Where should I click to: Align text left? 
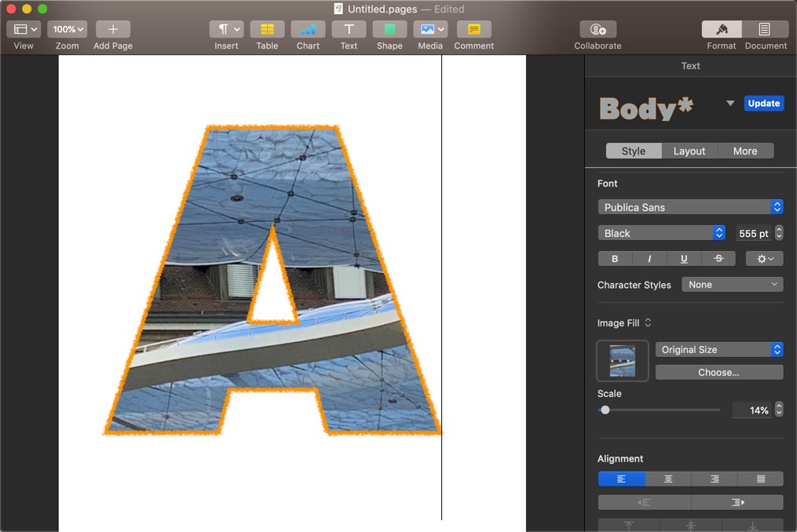622,479
